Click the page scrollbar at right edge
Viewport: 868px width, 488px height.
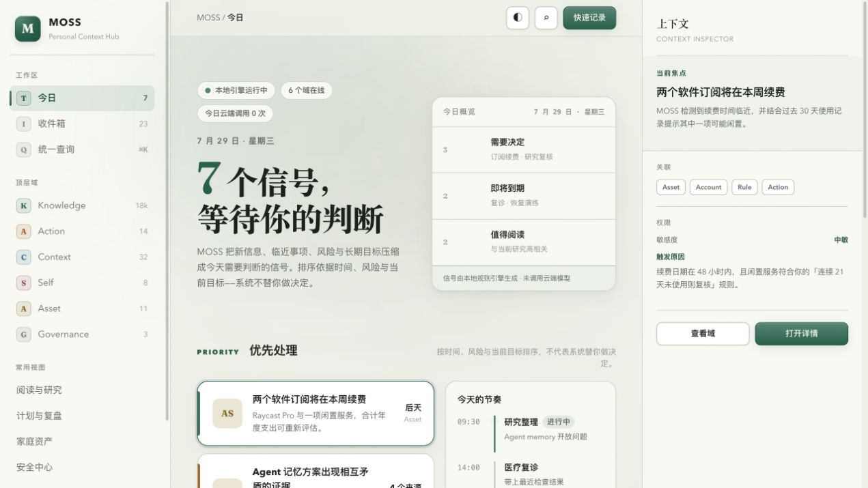(865, 109)
